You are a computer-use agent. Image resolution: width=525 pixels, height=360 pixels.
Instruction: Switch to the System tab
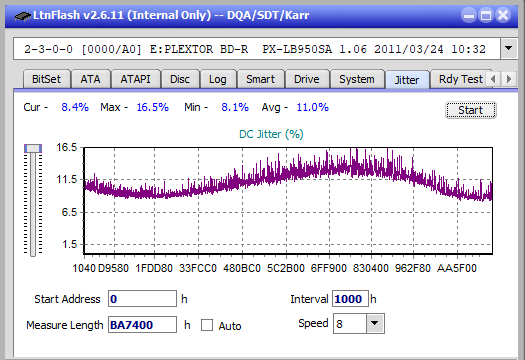(x=357, y=79)
